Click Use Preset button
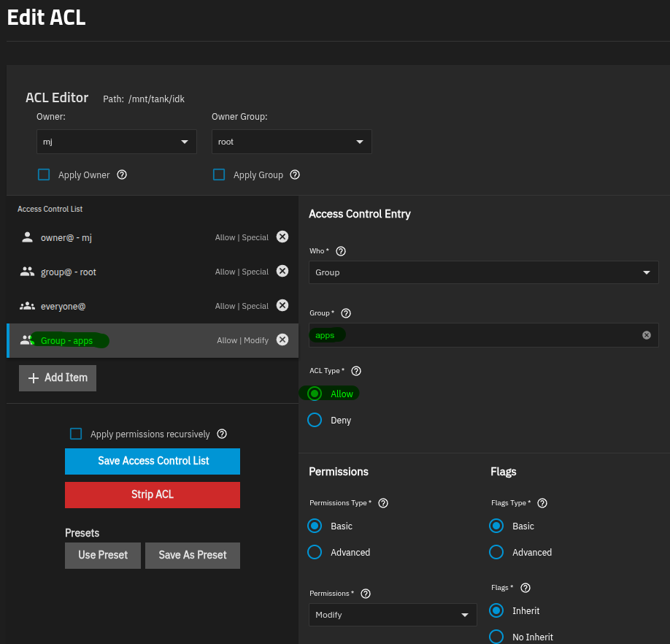The width and height of the screenshot is (670, 644). (103, 556)
